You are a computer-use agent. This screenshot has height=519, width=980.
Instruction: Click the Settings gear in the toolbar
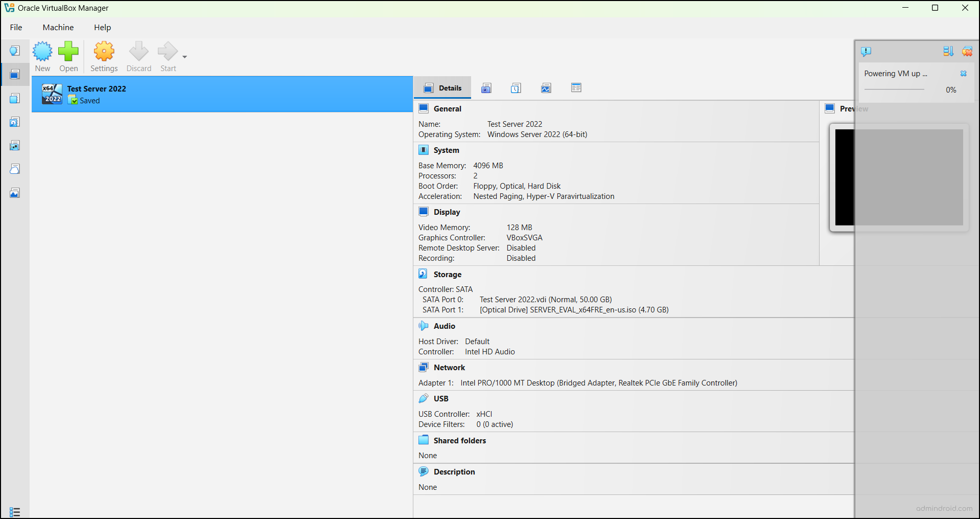103,56
